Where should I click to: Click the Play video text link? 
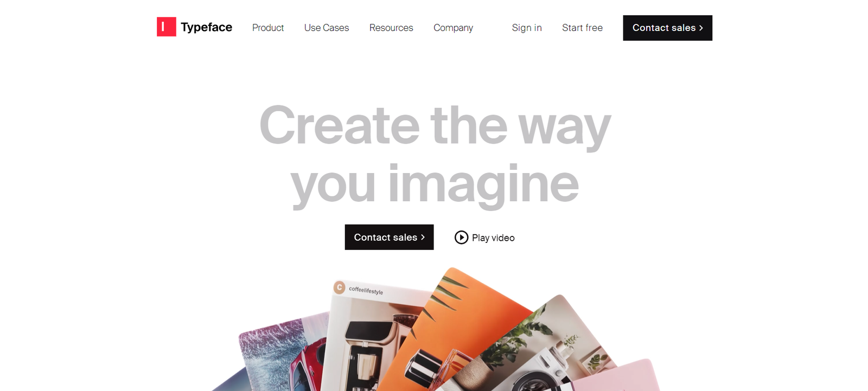[x=493, y=238]
